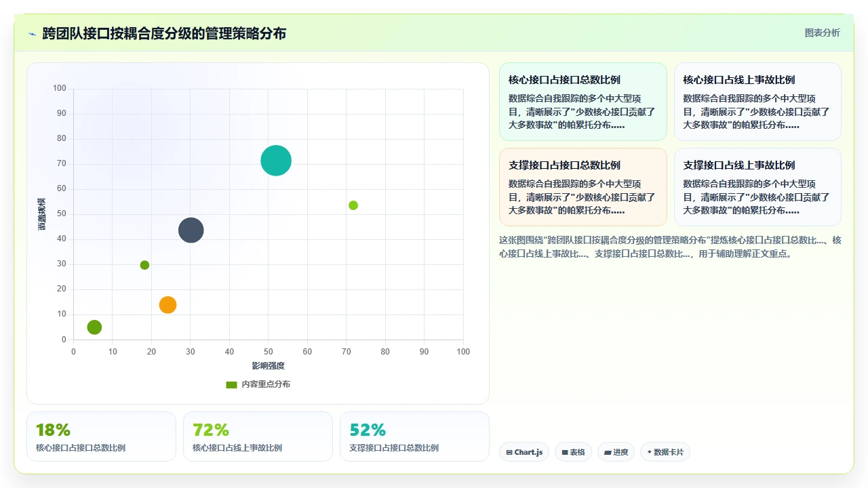This screenshot has height=488, width=868.
Task: Click the 图表分析 label in header
Action: tap(822, 33)
